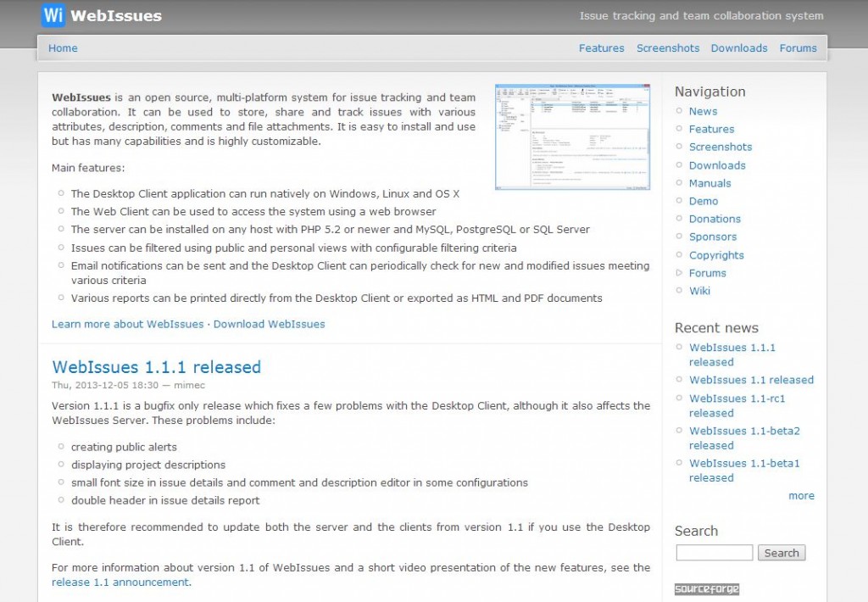Open News in the sidebar Navigation

(x=703, y=111)
